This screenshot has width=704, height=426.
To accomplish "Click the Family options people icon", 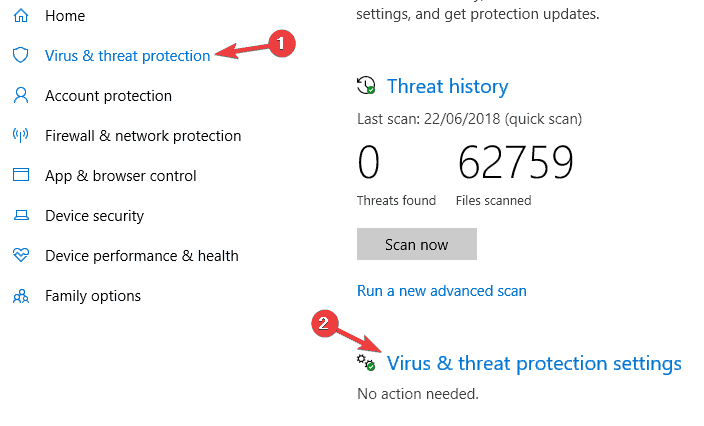I will coord(21,296).
